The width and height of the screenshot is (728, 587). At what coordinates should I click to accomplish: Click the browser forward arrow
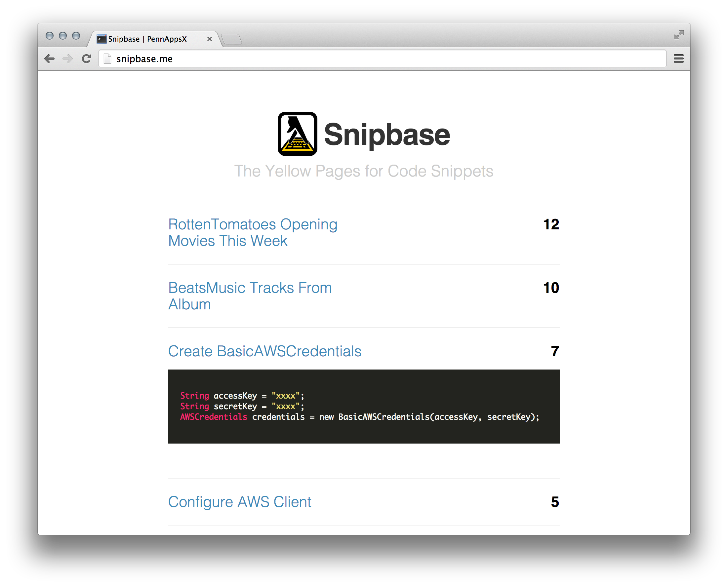coord(68,59)
